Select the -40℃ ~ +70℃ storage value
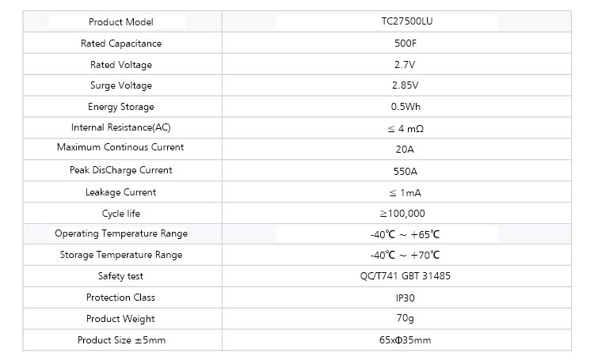 403,255
